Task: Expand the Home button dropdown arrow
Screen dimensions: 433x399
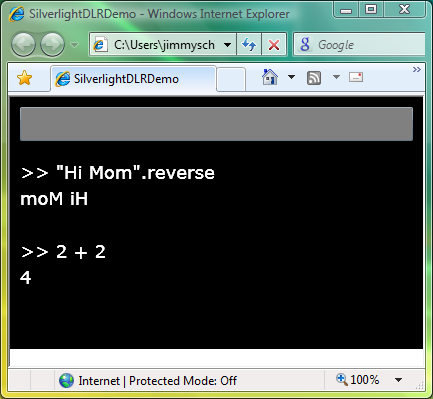Action: [x=291, y=77]
